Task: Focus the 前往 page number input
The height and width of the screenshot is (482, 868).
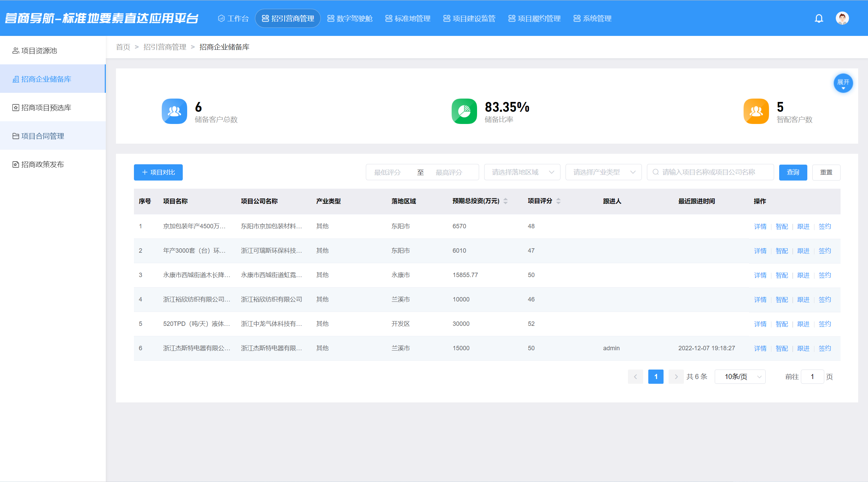Action: [812, 377]
